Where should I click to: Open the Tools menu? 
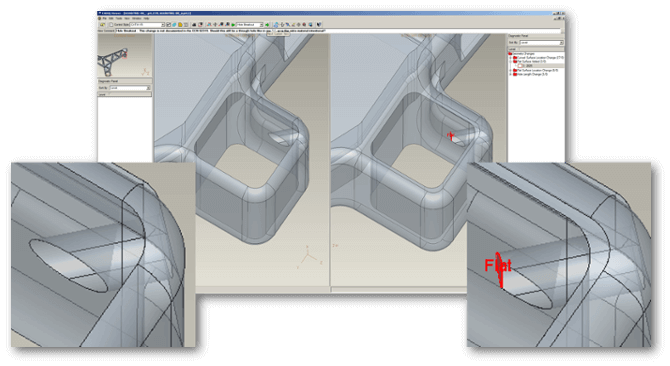pos(119,18)
